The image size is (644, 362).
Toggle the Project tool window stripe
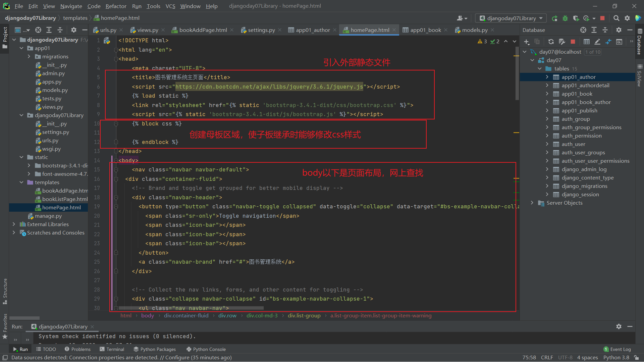tap(5, 38)
